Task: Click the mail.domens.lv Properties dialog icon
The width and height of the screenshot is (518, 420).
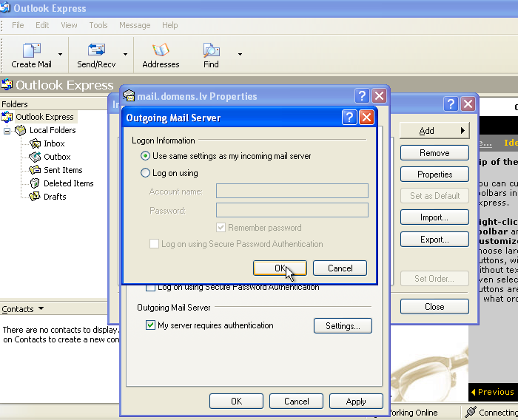Action: click(x=129, y=95)
